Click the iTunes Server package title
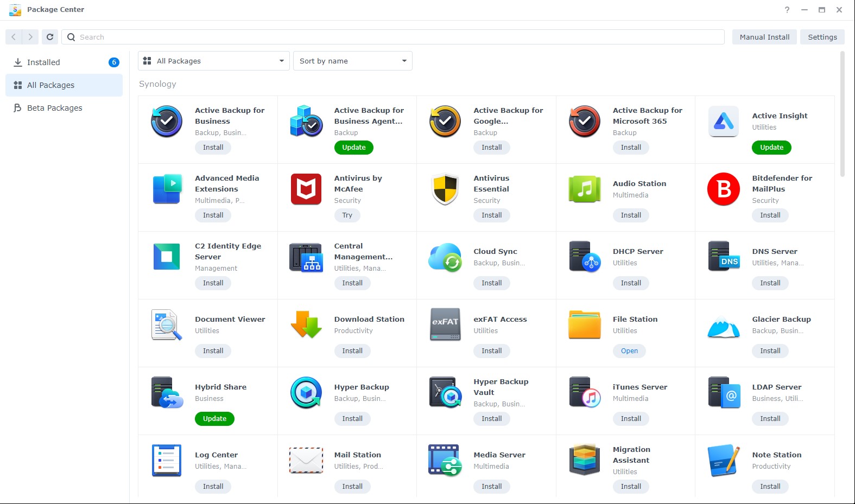The image size is (855, 504). [x=640, y=387]
